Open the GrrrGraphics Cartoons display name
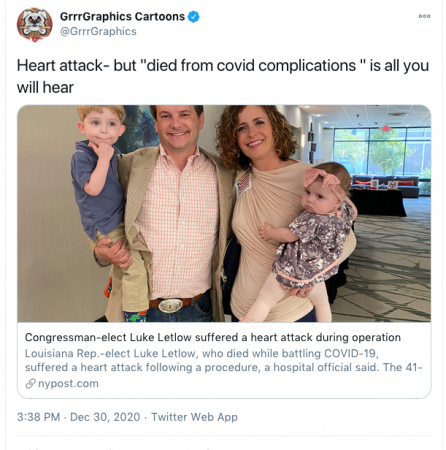Viewport: 446px width, 450px height. click(122, 16)
